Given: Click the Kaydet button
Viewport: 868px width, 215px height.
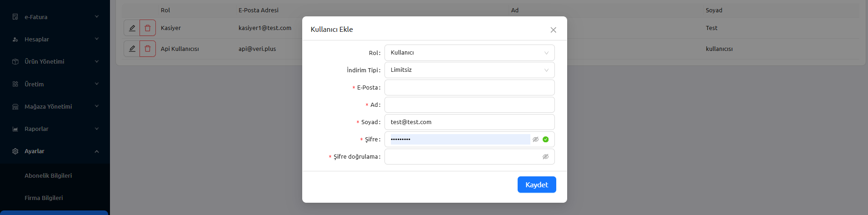Looking at the screenshot, I should (x=537, y=185).
